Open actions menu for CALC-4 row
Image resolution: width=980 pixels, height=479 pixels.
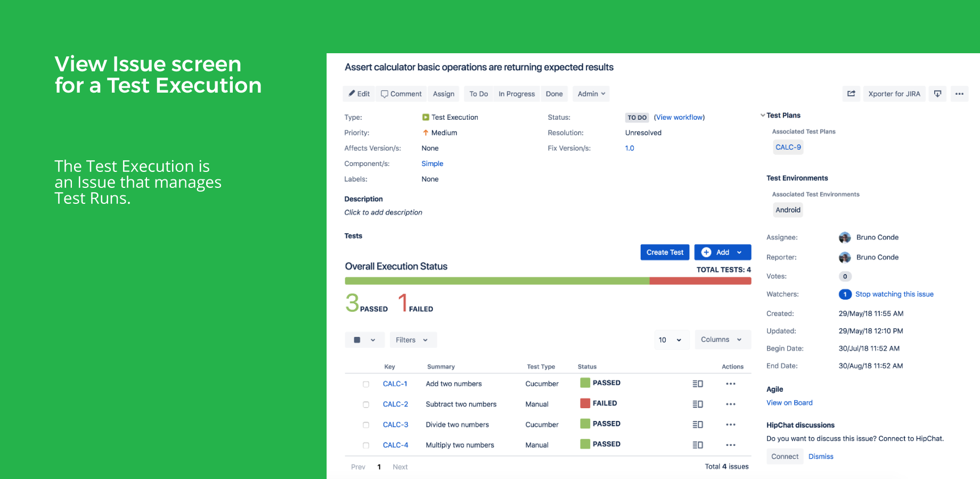(731, 445)
